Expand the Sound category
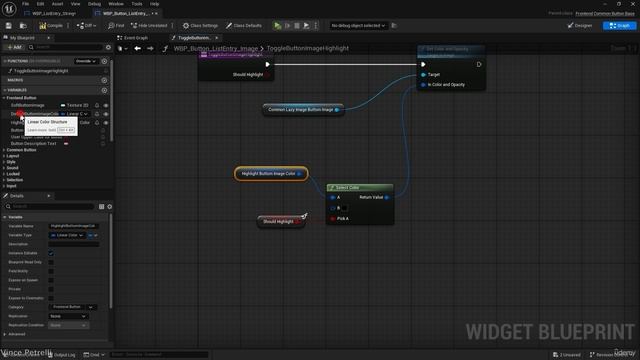Viewport: 640px width, 360px height. 4,168
